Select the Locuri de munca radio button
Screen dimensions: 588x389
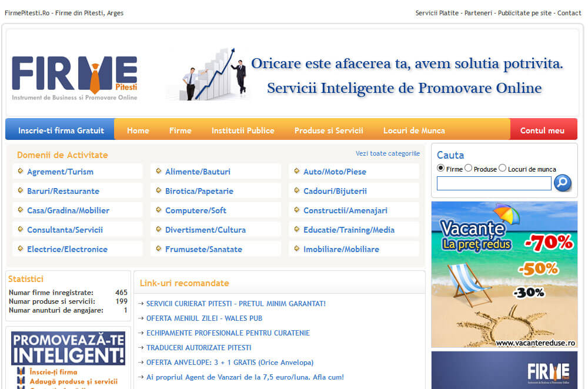(503, 168)
